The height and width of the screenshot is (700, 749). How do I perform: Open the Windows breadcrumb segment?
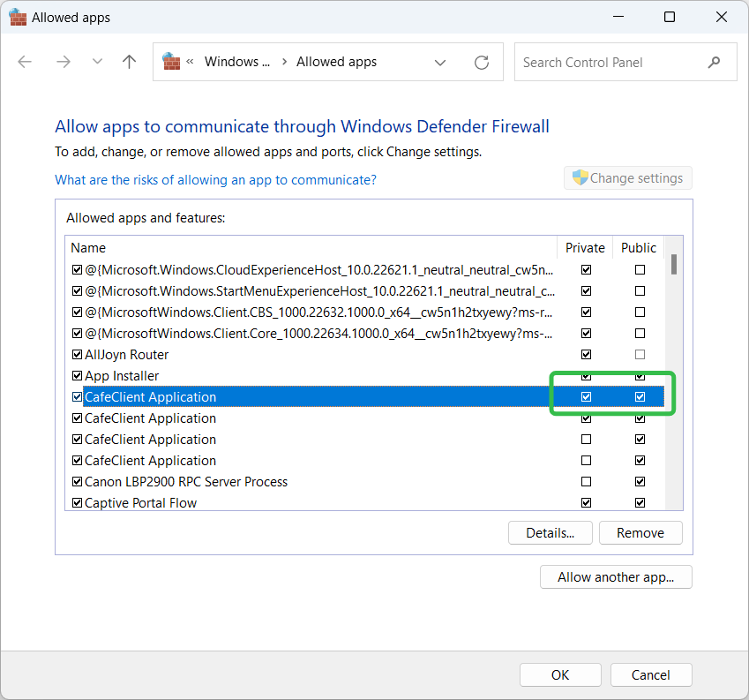click(237, 62)
